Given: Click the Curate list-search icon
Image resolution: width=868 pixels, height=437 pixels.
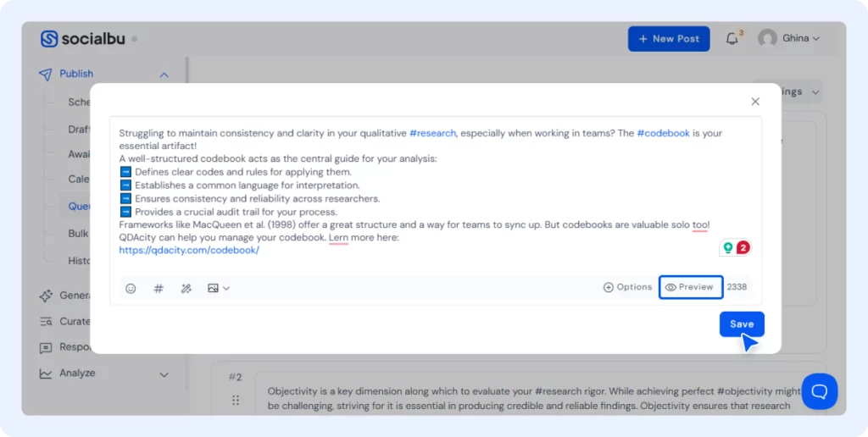Looking at the screenshot, I should pos(46,321).
